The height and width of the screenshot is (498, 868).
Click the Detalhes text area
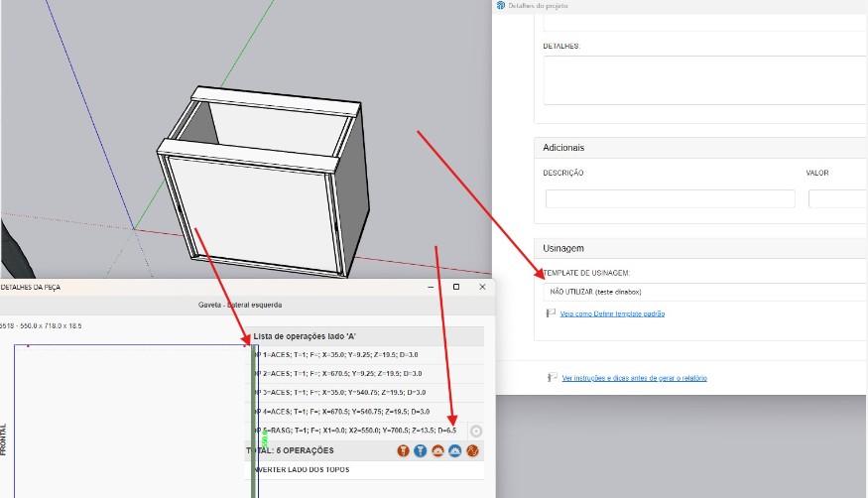(x=704, y=79)
